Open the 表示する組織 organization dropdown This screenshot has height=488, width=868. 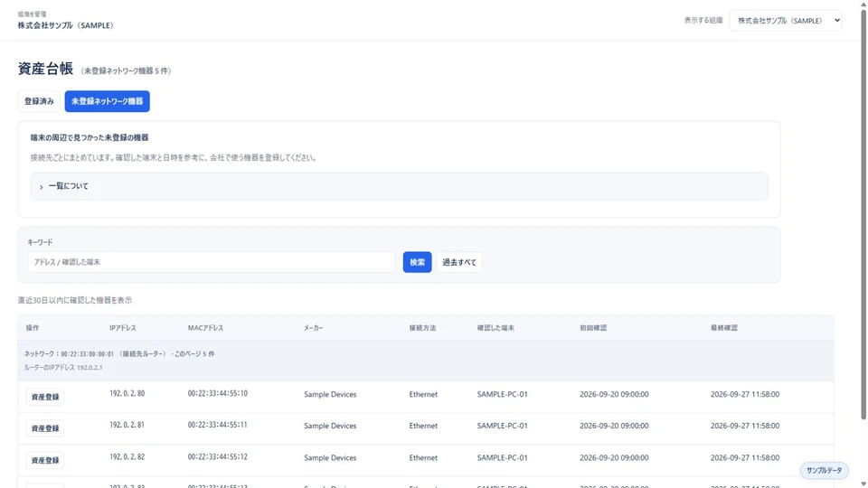(x=786, y=21)
